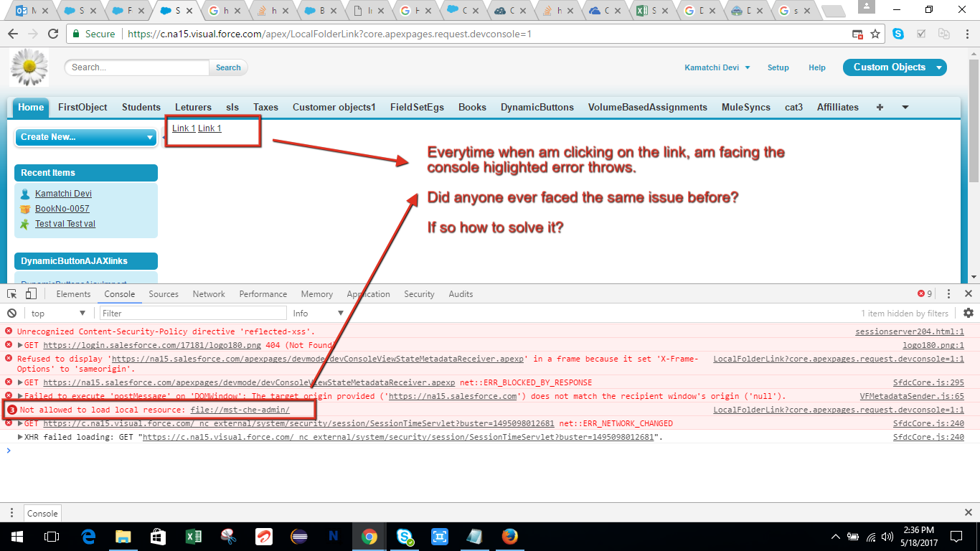Open console settings gear
This screenshot has width=980, height=551.
[x=969, y=313]
